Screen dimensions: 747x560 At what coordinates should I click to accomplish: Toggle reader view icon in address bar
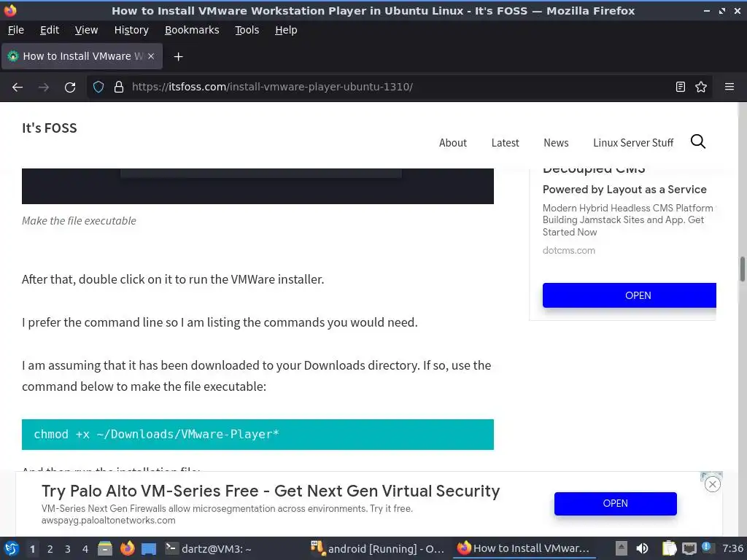681,87
